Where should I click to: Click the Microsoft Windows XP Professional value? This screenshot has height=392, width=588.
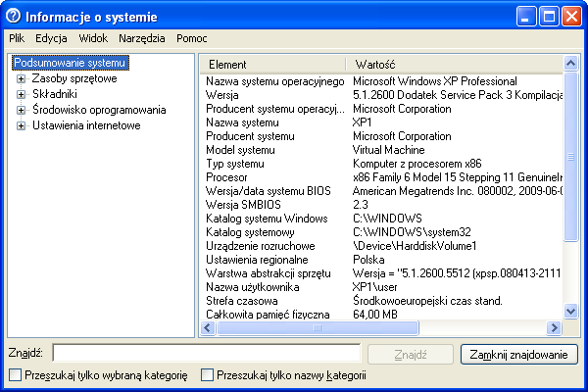[x=435, y=81]
